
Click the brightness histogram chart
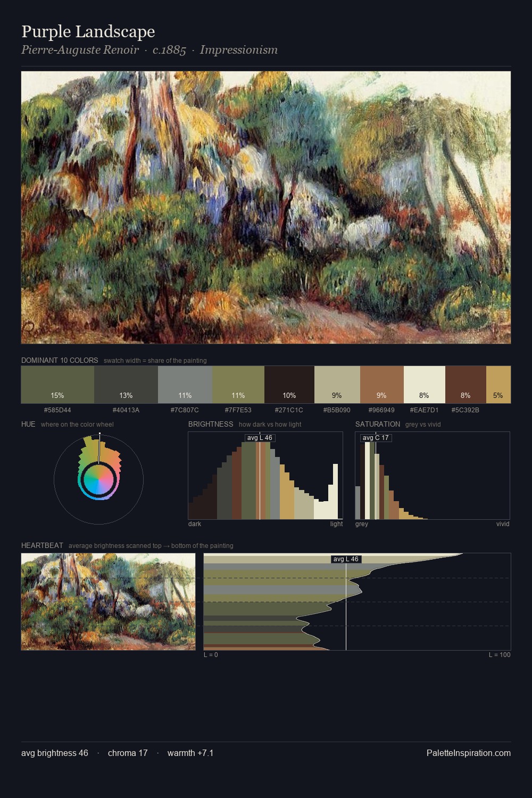265,476
